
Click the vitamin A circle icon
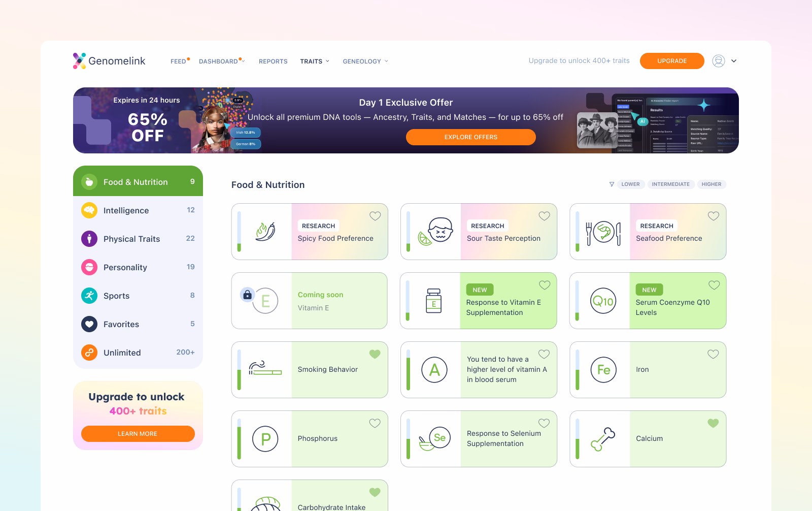434,370
